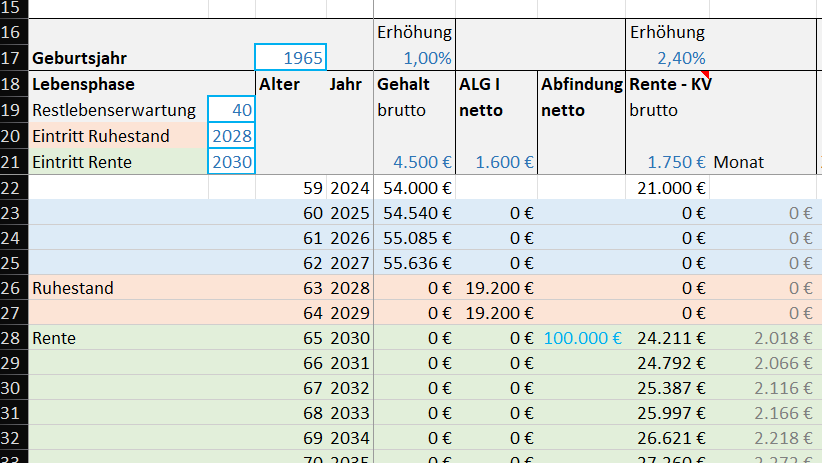Select the 54.000 € Gehalt cell for 2024
This screenshot has height=463, width=822.
click(x=414, y=187)
